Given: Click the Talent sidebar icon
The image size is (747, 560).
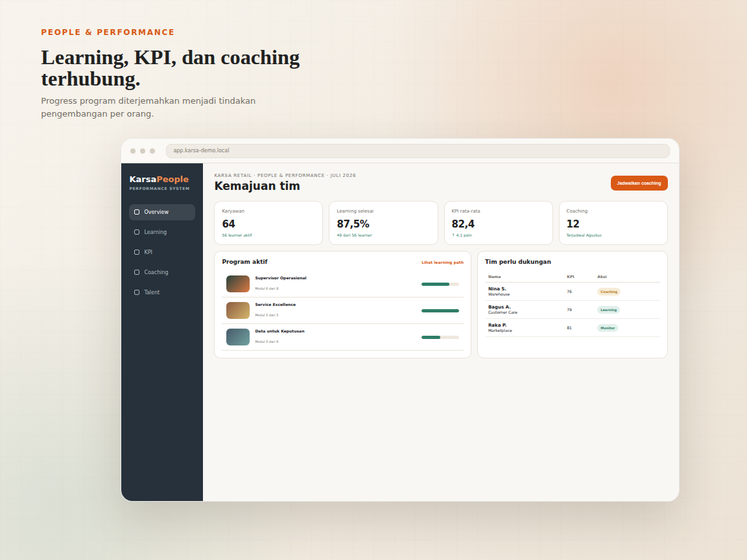Looking at the screenshot, I should 137,292.
